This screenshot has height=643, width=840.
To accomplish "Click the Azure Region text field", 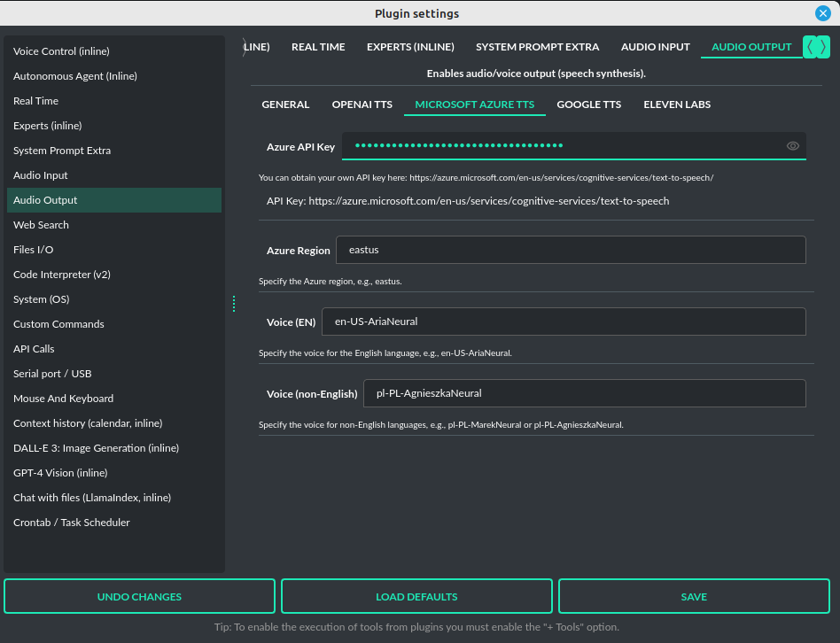I will click(571, 249).
